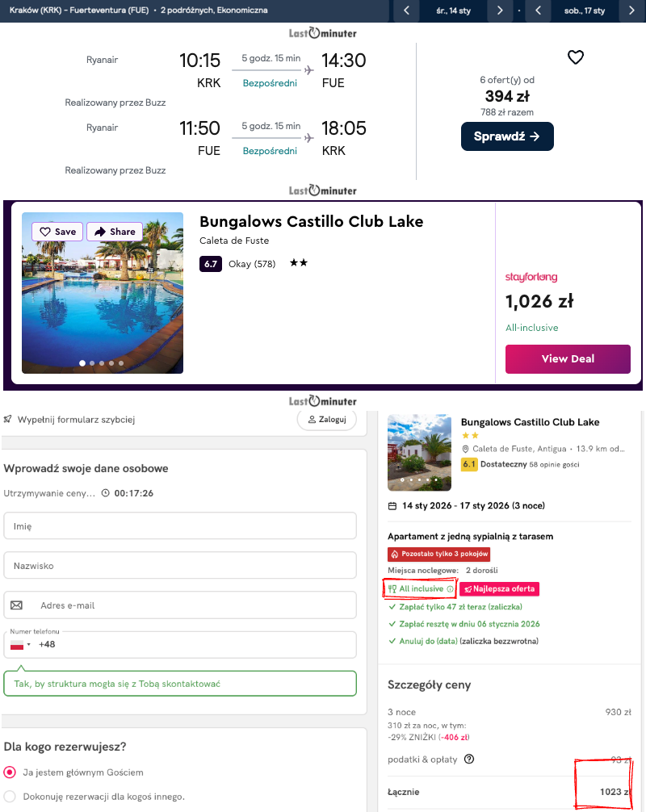The width and height of the screenshot is (646, 812).
Task: Click the envelope icon in the email field
Action: [17, 605]
